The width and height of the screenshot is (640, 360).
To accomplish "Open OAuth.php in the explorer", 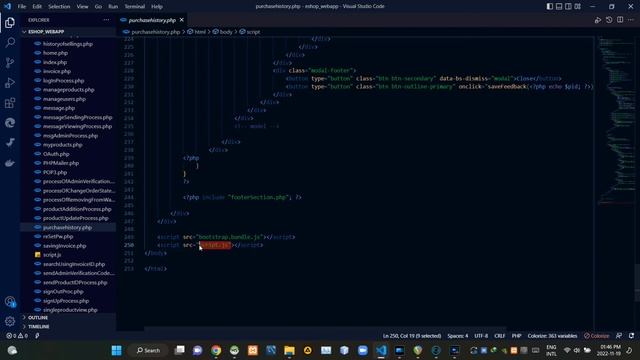I will pos(56,154).
